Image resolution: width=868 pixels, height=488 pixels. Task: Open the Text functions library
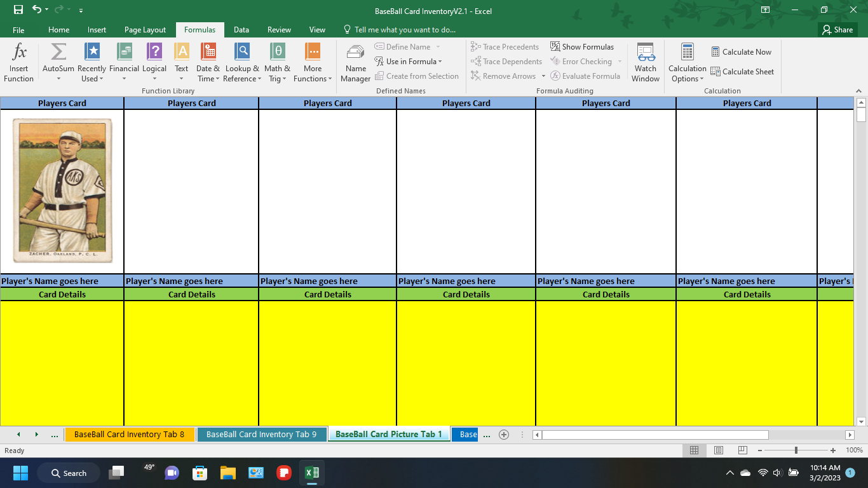tap(182, 63)
